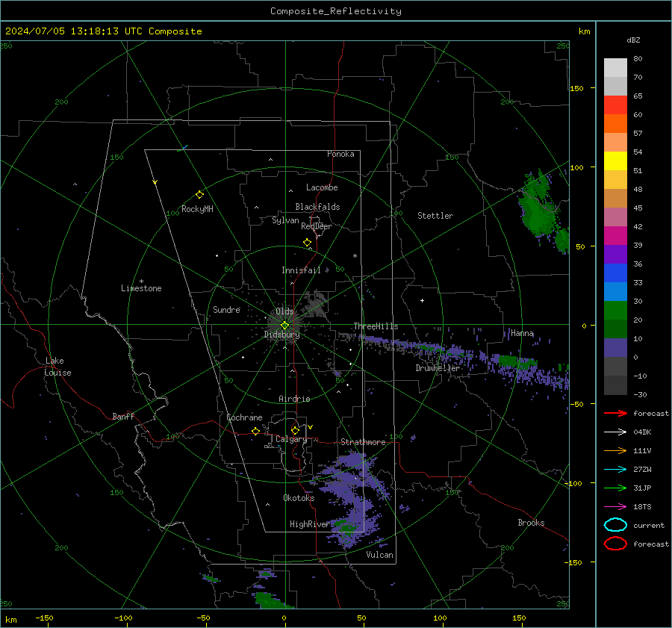The width and height of the screenshot is (672, 628).
Task: Select the cyan current ellipse symbol
Action: click(x=615, y=525)
